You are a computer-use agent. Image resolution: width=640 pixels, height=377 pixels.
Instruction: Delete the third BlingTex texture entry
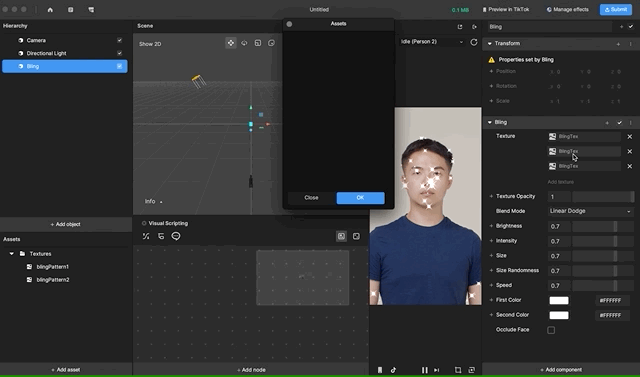(x=629, y=166)
